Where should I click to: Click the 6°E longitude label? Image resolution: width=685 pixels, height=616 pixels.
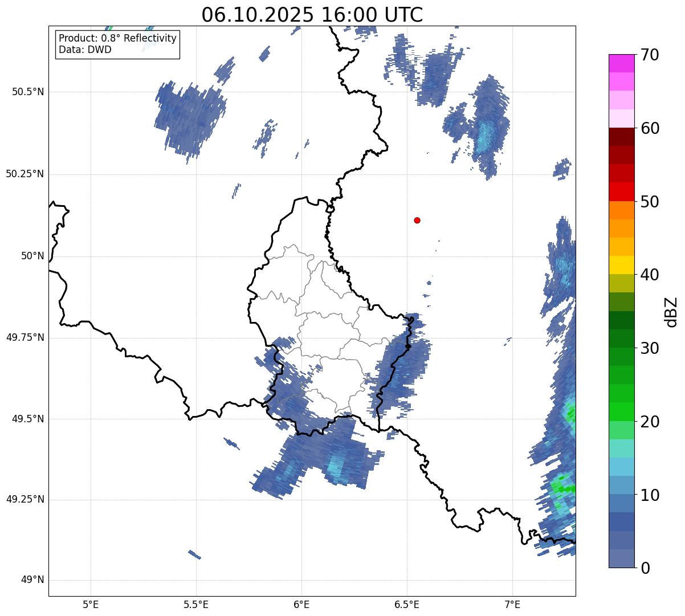pos(301,605)
